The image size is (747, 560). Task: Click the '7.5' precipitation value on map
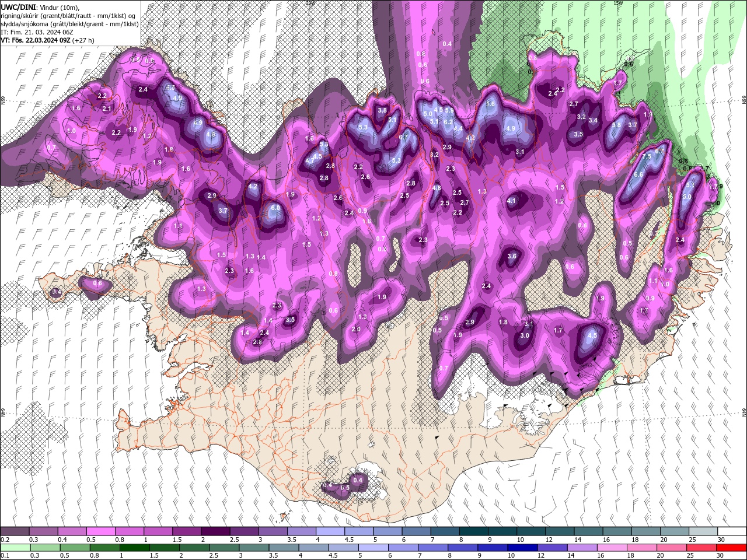tap(646, 156)
